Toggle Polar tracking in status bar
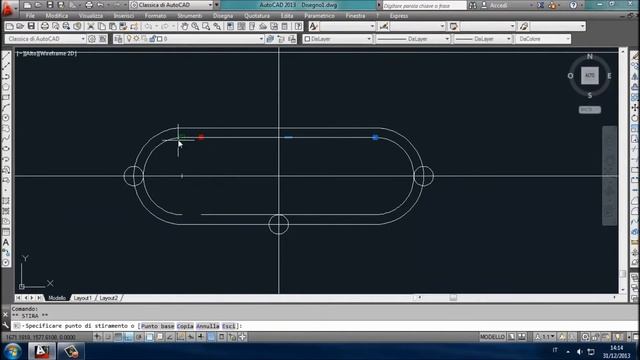Viewport: 640px width, 360px height. (x=139, y=337)
